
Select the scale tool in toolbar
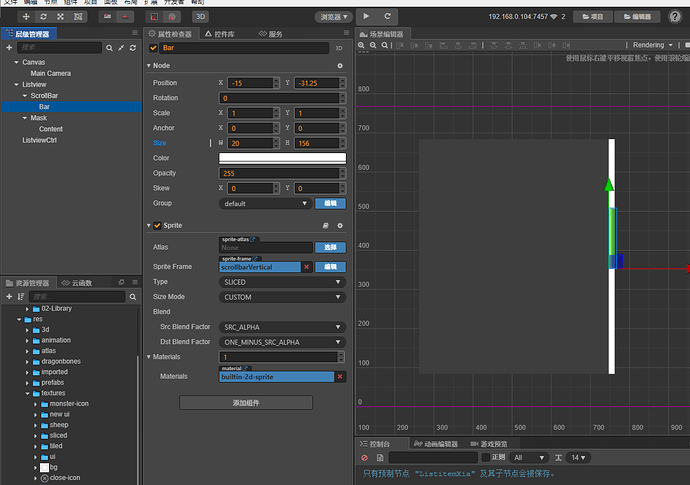[62, 17]
